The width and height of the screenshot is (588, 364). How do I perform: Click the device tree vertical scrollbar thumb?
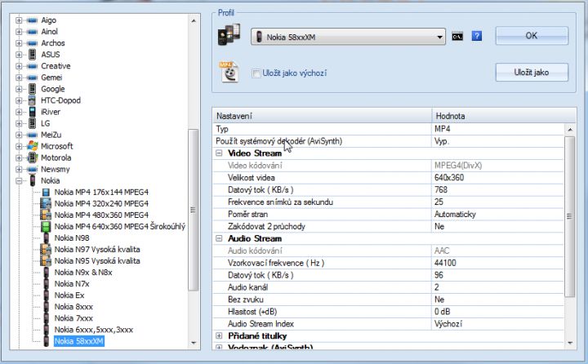pyautogui.click(x=193, y=210)
